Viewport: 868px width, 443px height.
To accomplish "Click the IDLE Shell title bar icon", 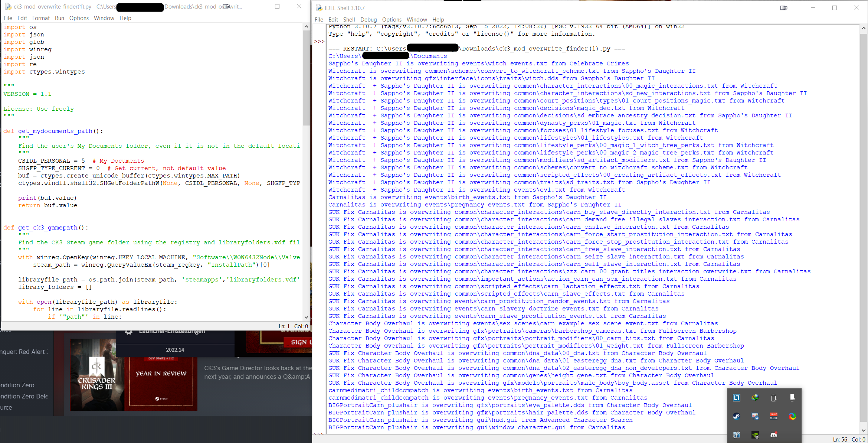I will [319, 8].
